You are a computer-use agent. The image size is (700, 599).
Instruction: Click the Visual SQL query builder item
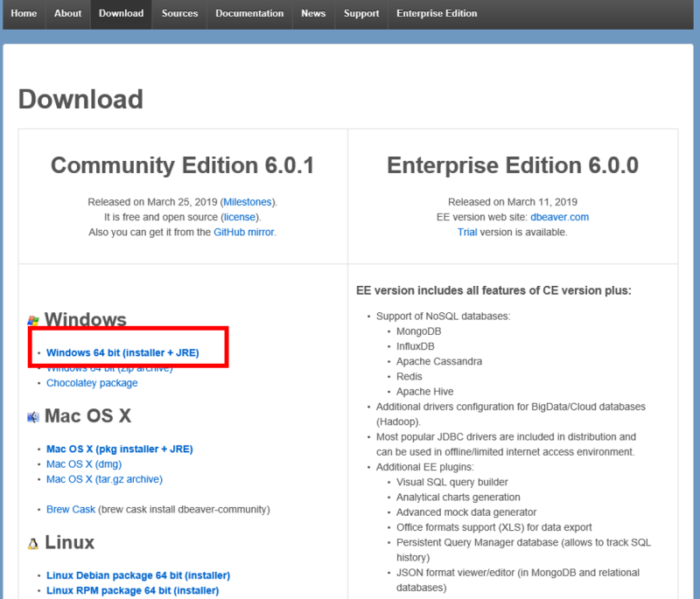click(452, 483)
